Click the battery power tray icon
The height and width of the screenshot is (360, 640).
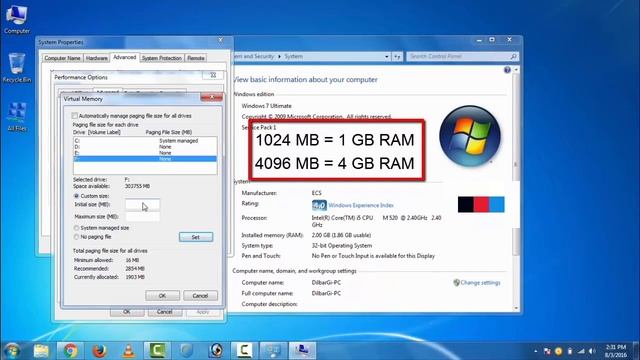point(570,351)
